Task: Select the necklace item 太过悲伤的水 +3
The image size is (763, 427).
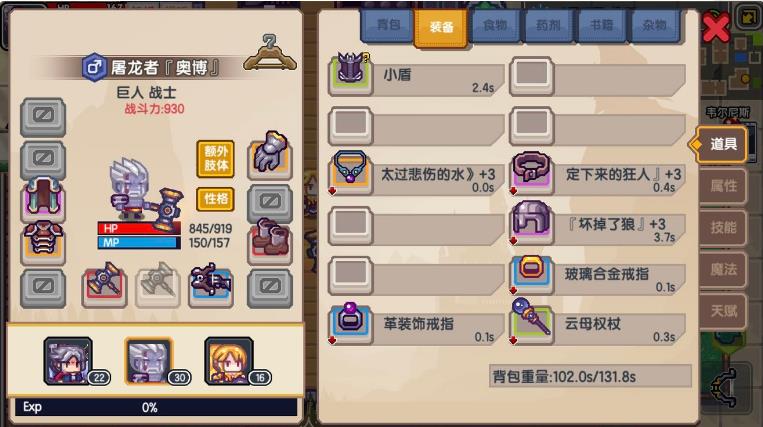Action: point(351,174)
